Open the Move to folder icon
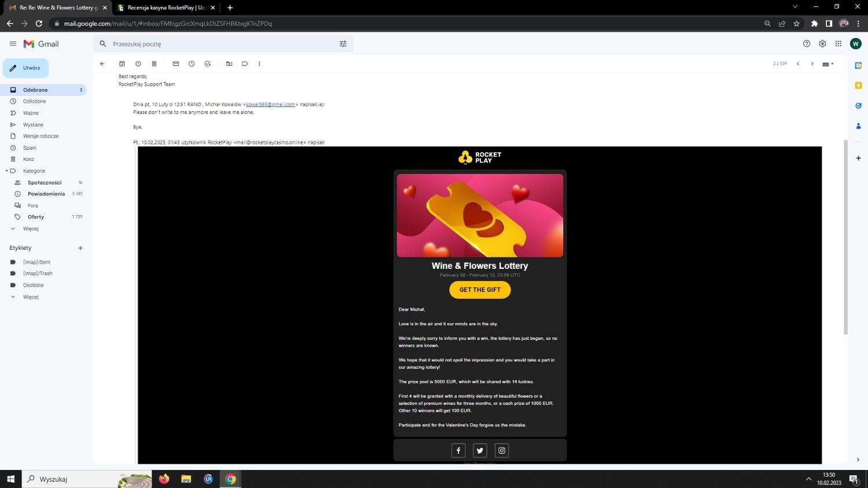 pos(229,64)
